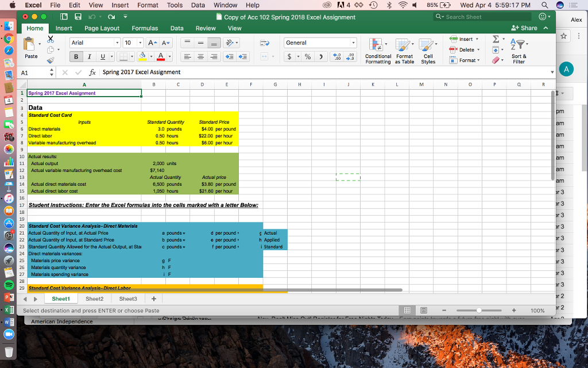Toggle bold formatting
The image size is (588, 368).
pyautogui.click(x=76, y=56)
